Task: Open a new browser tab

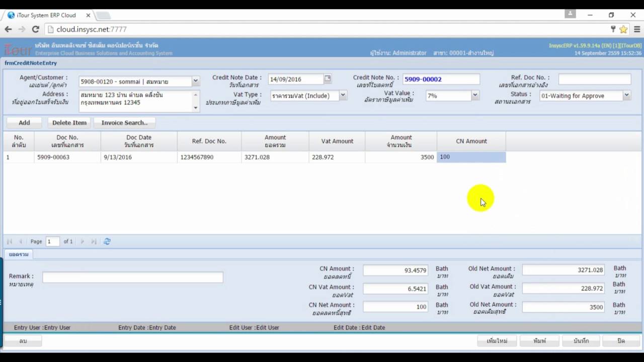Action: [103, 16]
